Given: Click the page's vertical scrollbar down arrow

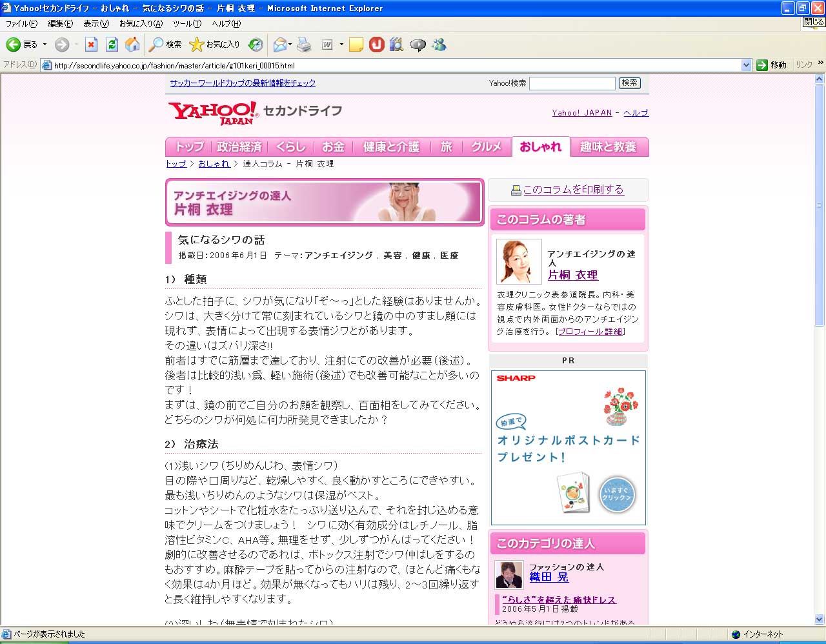Looking at the screenshot, I should pos(820,619).
